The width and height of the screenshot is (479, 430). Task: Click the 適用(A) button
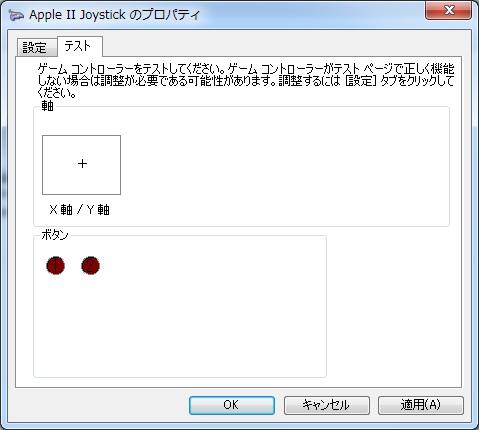(421, 405)
